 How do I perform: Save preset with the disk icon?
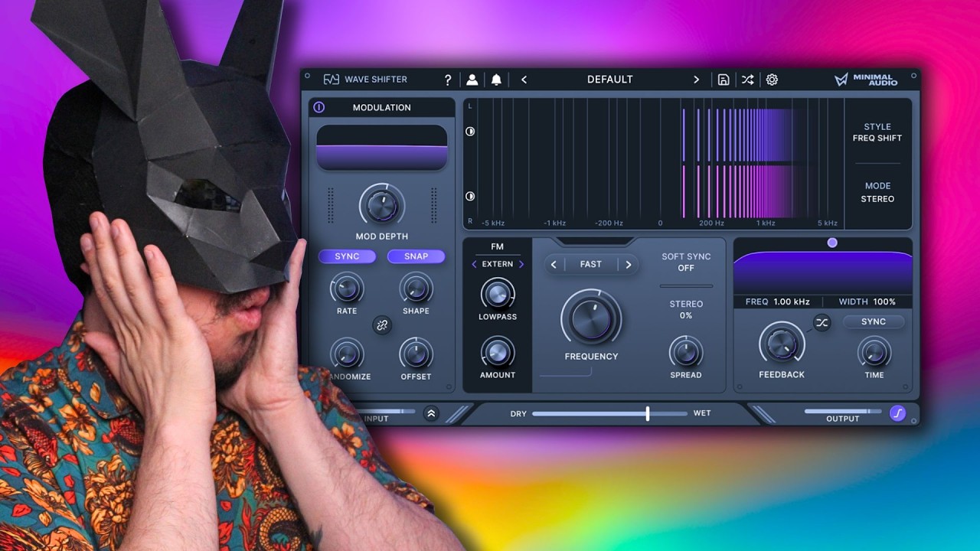tap(724, 80)
